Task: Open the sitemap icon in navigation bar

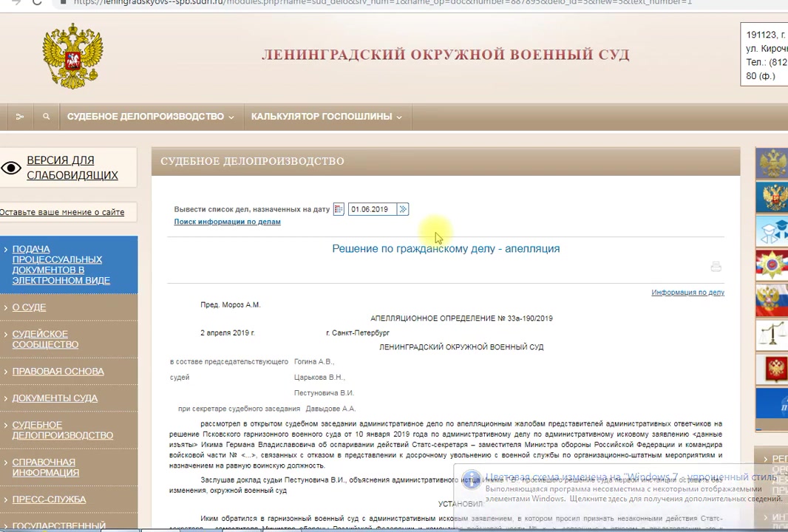Action: pos(20,117)
